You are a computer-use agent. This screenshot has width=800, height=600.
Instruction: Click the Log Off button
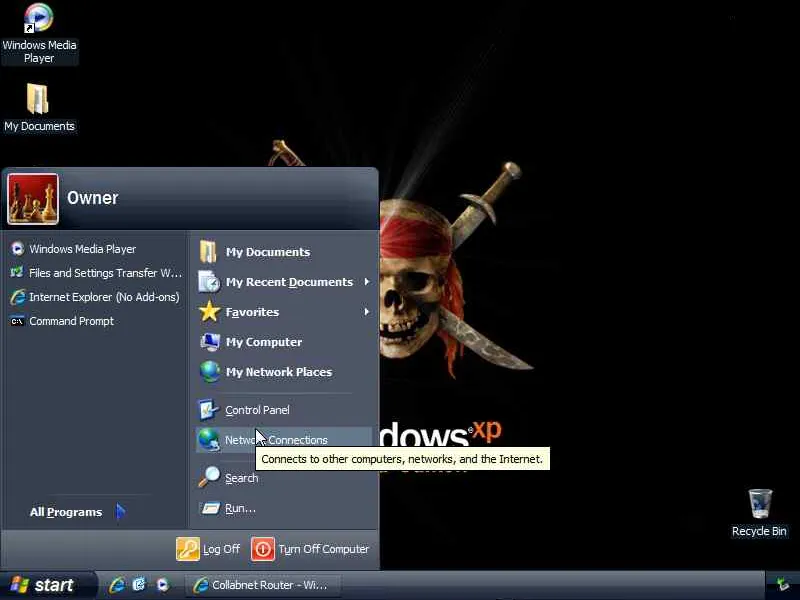(208, 549)
